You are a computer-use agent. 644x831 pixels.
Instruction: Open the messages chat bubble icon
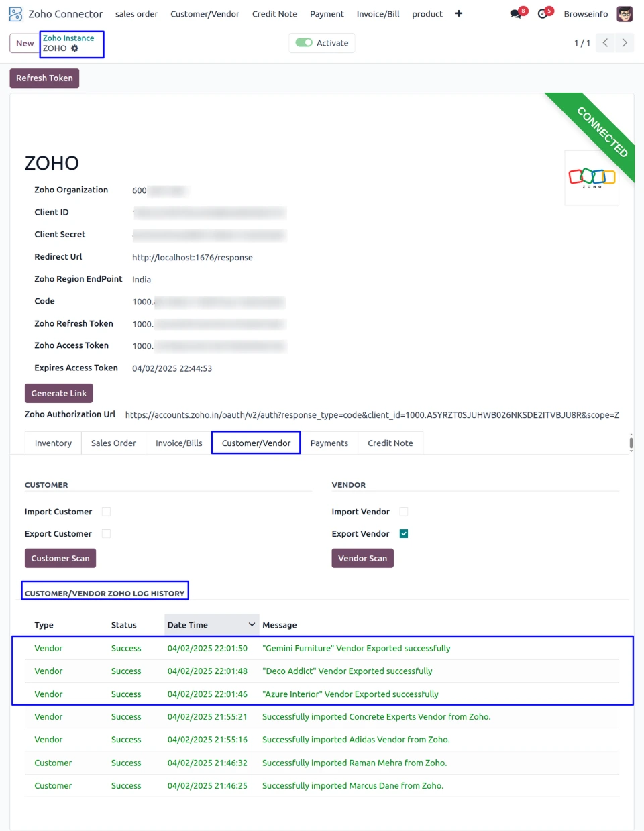coord(515,14)
